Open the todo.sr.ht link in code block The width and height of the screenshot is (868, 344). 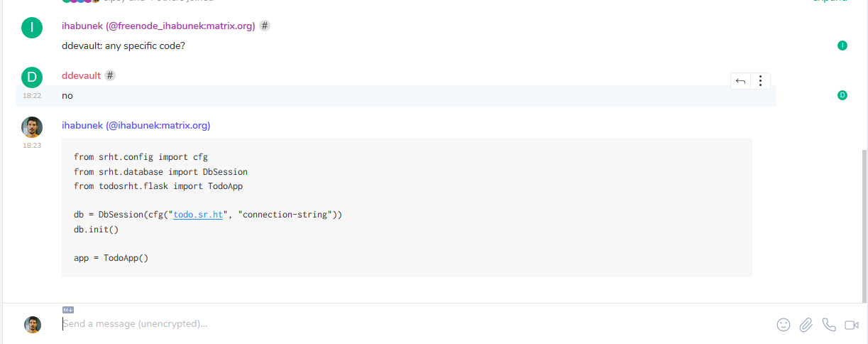click(x=198, y=214)
